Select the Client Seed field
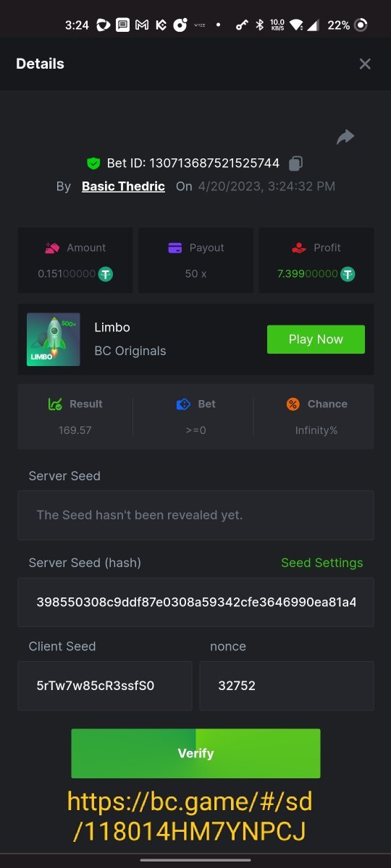Screen dimensions: 391x868 pos(105,686)
